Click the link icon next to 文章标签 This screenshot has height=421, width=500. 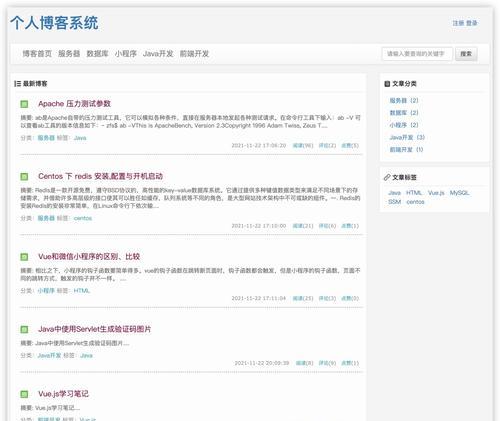[387, 177]
